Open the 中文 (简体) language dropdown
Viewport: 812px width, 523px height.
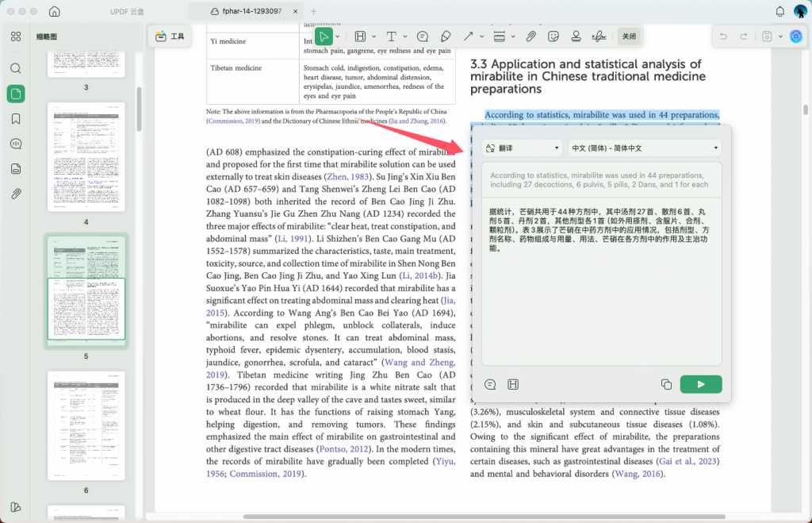(x=645, y=148)
